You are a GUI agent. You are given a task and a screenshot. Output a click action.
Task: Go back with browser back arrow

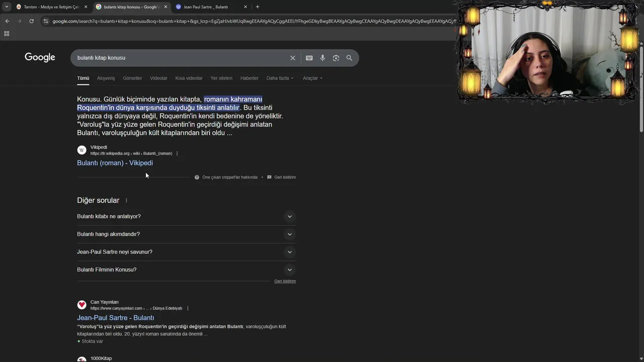[x=7, y=21]
